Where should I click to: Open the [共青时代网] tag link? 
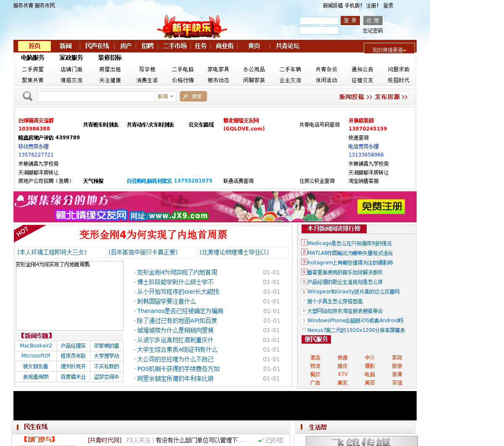point(105,440)
